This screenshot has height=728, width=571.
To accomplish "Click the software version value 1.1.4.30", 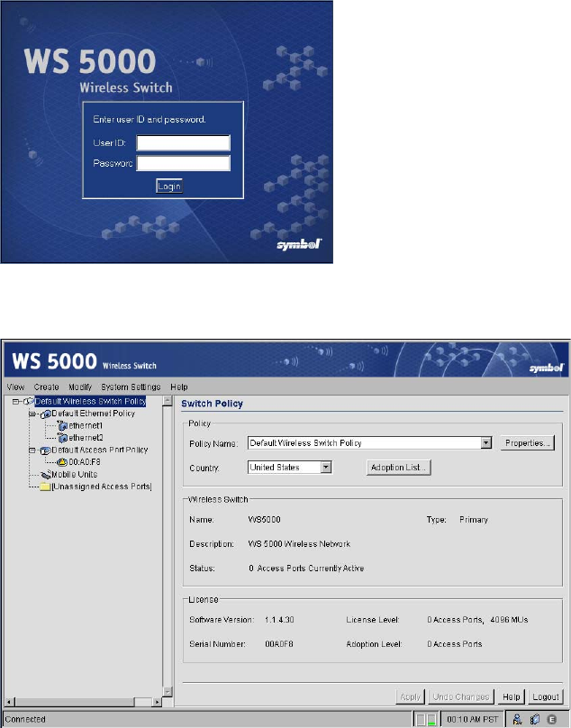I will tap(279, 620).
